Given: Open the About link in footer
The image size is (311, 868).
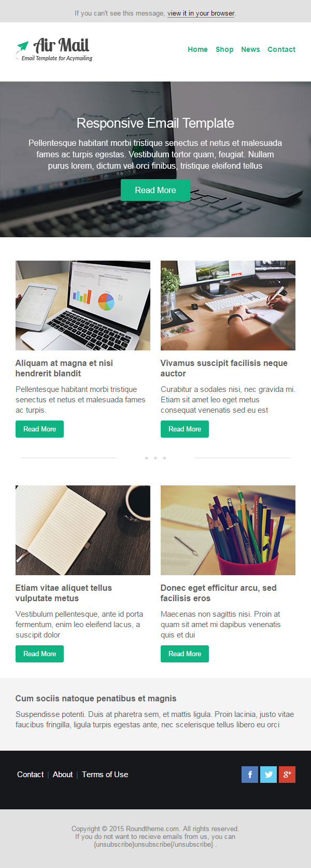Looking at the screenshot, I should (63, 775).
